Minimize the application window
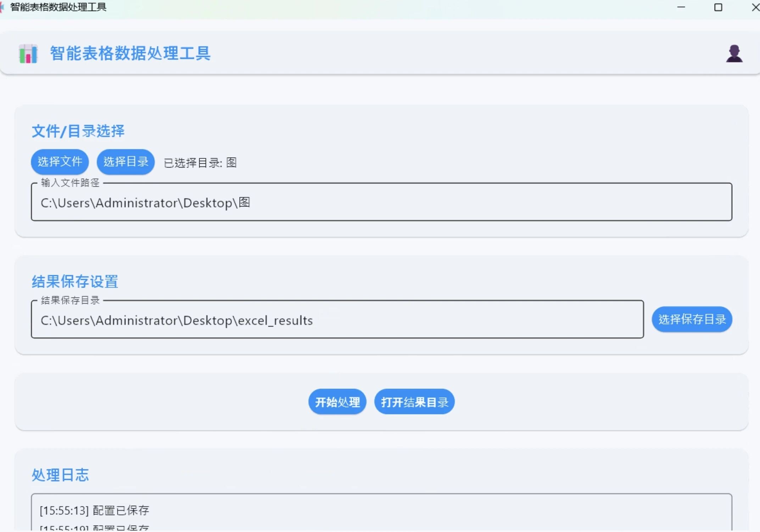This screenshot has width=760, height=532. click(681, 7)
